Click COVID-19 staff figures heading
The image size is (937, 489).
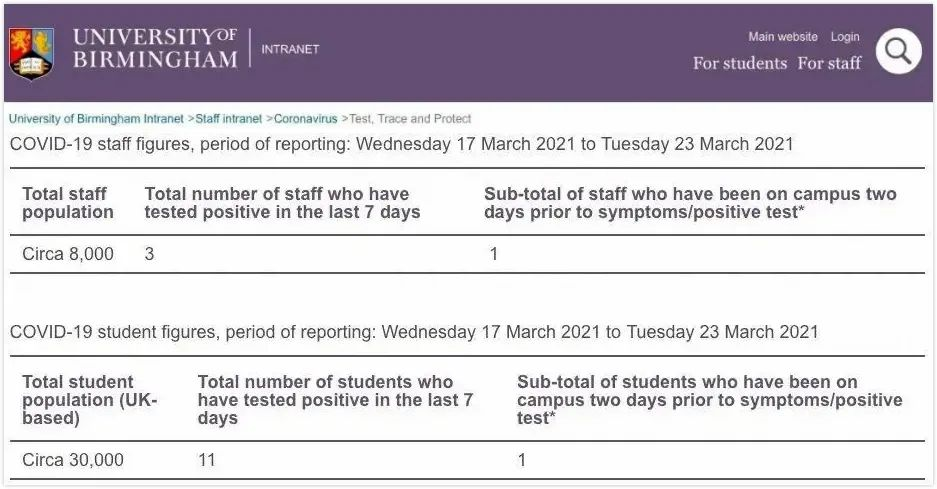(x=402, y=144)
